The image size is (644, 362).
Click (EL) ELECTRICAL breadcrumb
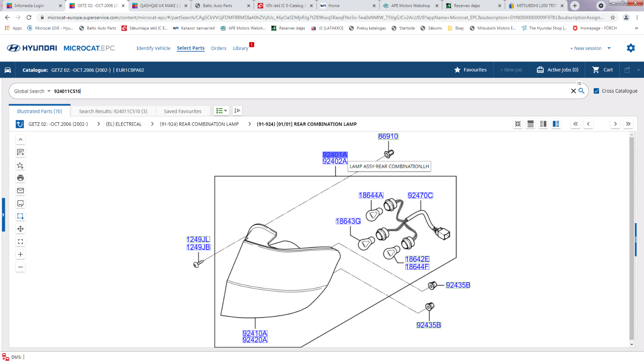124,124
